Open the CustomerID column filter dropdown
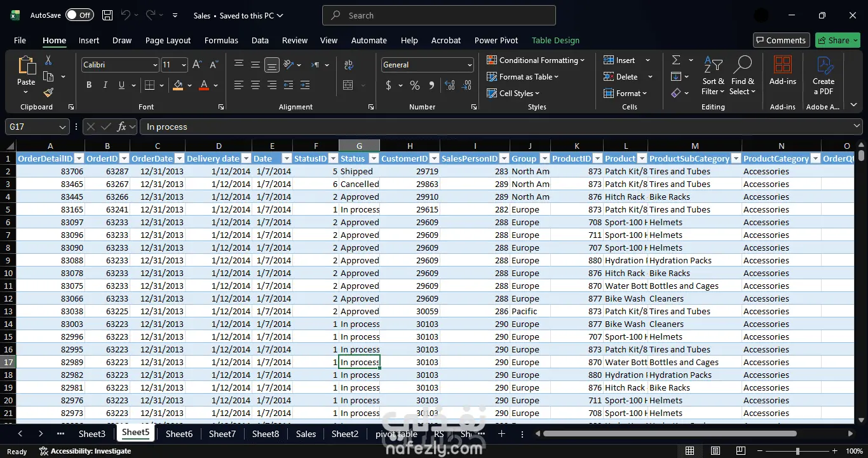The height and width of the screenshot is (458, 868). (434, 158)
